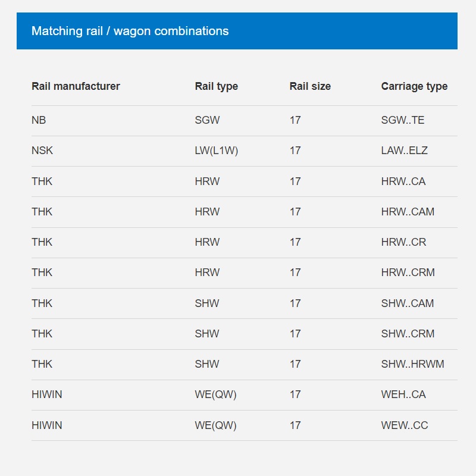
Task: Click the Matching rail / wagon combinations header
Action: 130,31
